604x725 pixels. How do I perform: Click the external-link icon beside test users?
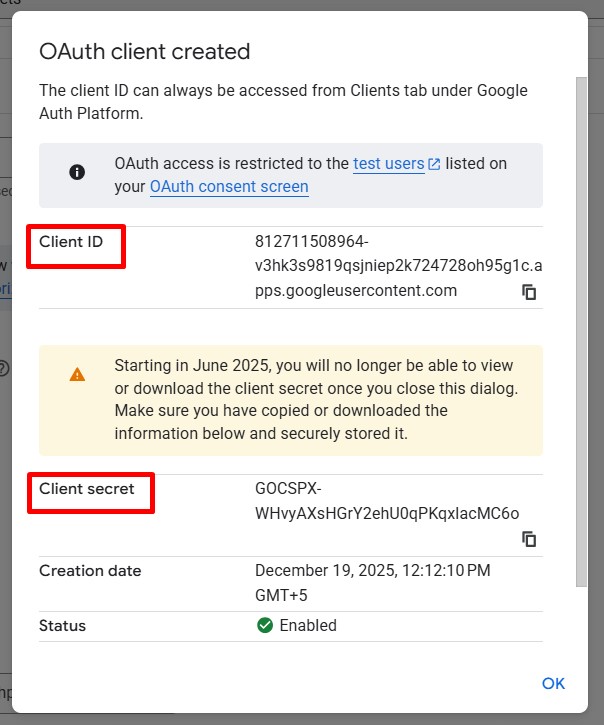(434, 164)
